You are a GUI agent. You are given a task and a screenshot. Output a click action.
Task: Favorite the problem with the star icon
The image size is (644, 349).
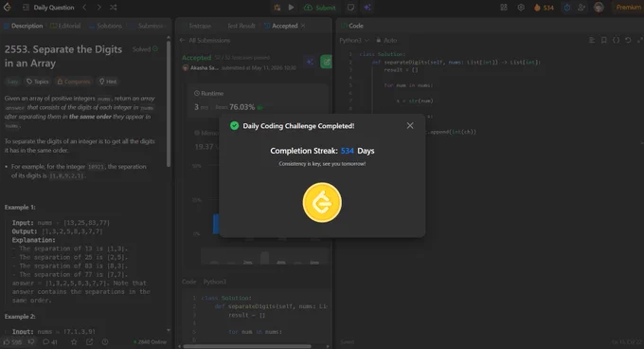coord(74,341)
